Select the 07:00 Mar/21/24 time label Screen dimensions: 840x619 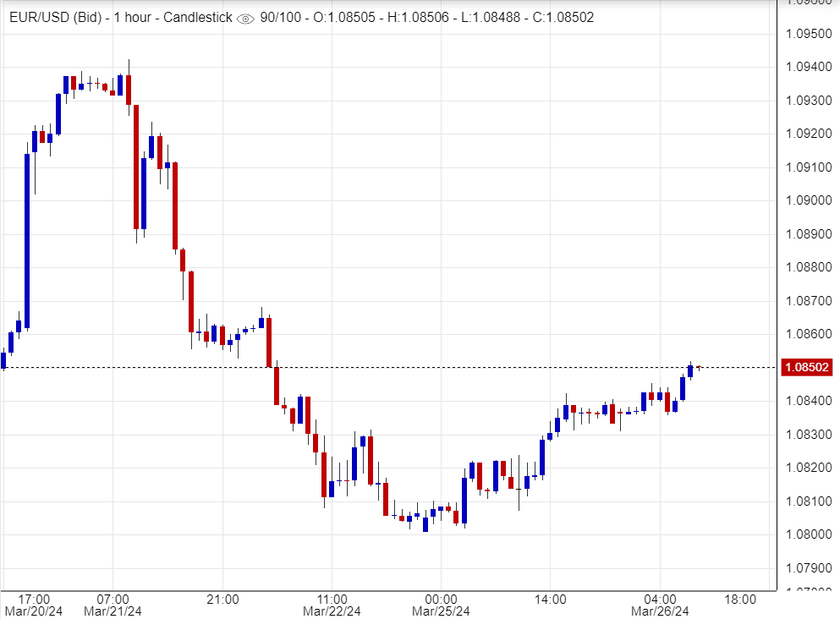(x=113, y=605)
